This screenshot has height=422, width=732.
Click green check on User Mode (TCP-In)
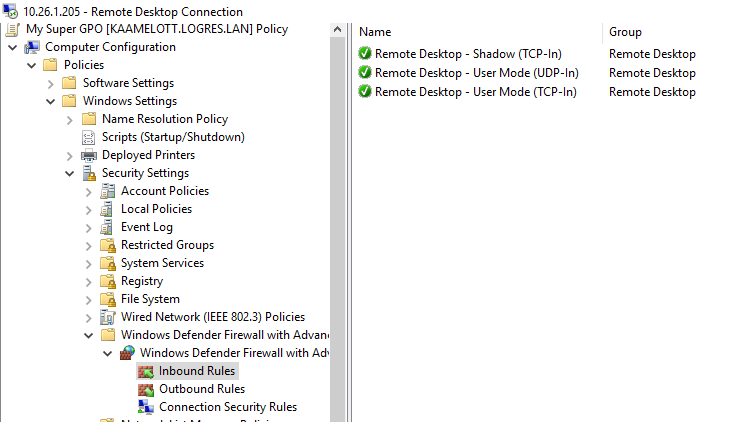coord(365,92)
